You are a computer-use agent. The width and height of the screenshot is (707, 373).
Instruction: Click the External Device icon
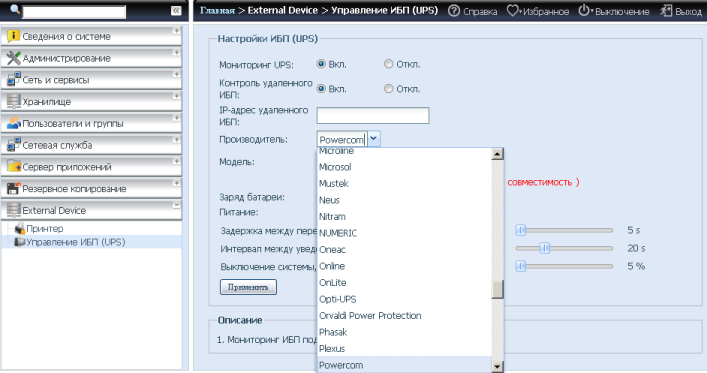click(x=14, y=210)
